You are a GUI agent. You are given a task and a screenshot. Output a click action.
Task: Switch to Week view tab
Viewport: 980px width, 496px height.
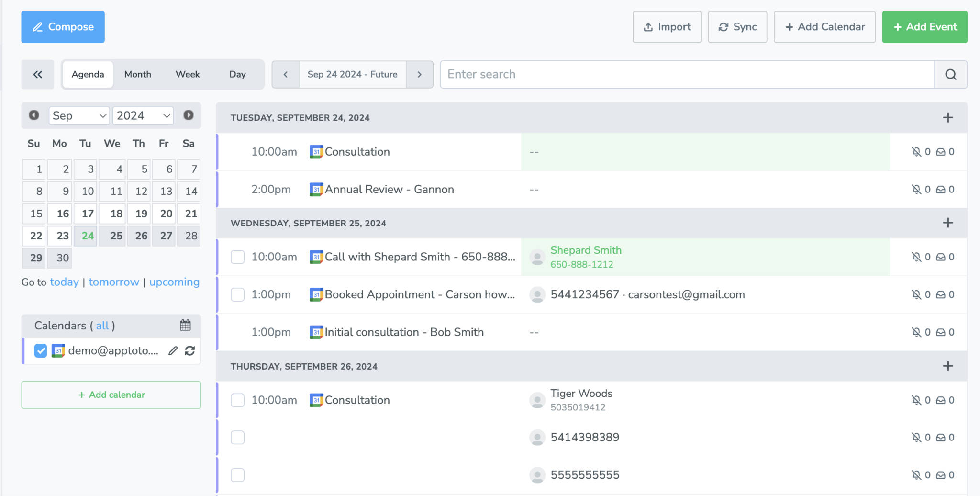click(188, 74)
